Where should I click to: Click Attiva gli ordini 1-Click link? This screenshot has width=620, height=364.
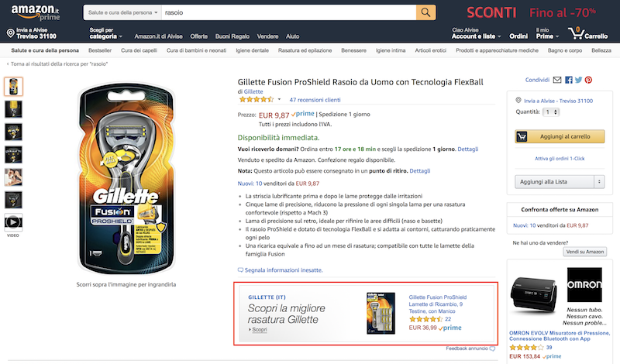pyautogui.click(x=558, y=159)
